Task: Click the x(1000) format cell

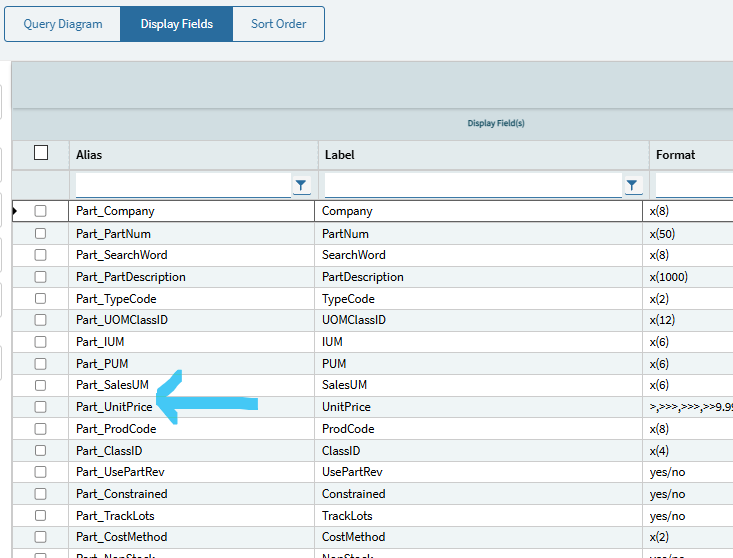Action: pyautogui.click(x=688, y=277)
